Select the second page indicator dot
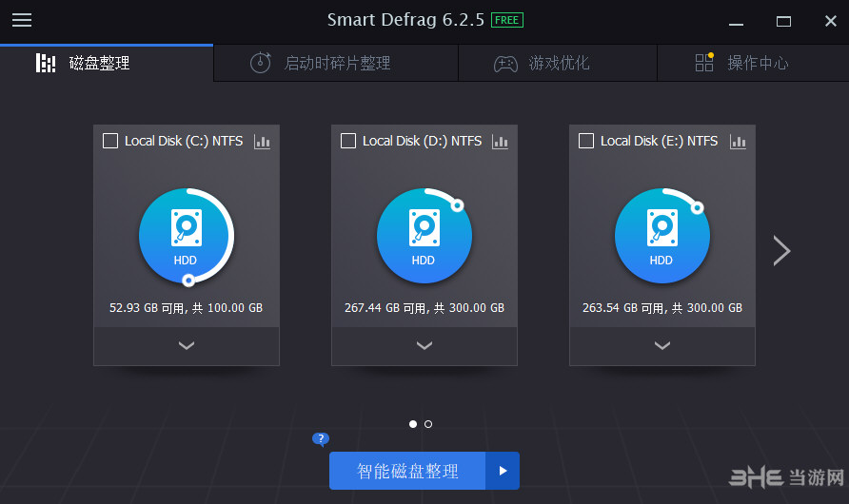This screenshot has height=504, width=849. [x=428, y=424]
